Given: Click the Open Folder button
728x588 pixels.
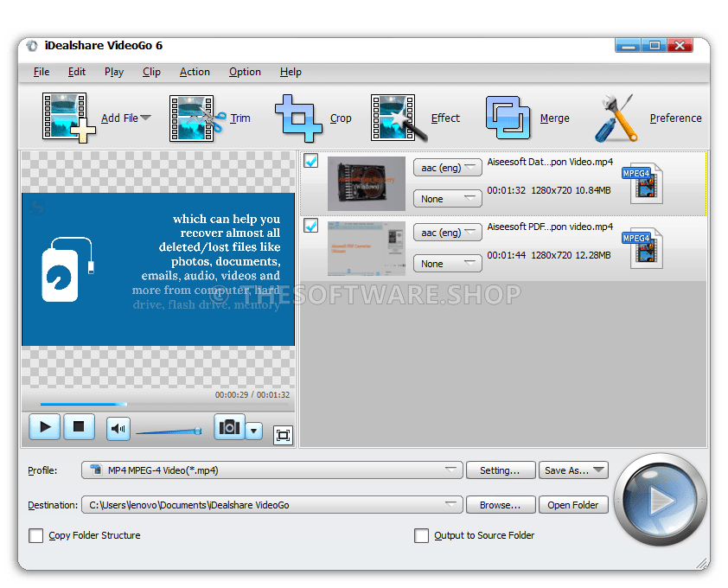Looking at the screenshot, I should pos(573,505).
